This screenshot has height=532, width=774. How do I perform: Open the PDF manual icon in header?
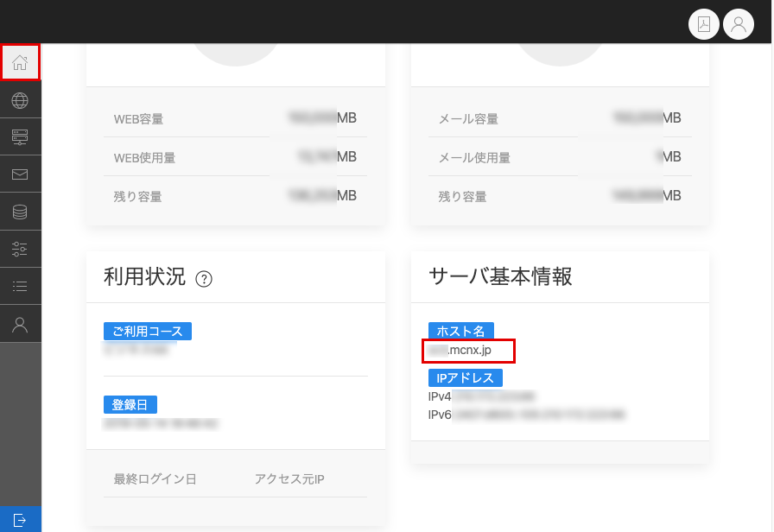pyautogui.click(x=704, y=23)
